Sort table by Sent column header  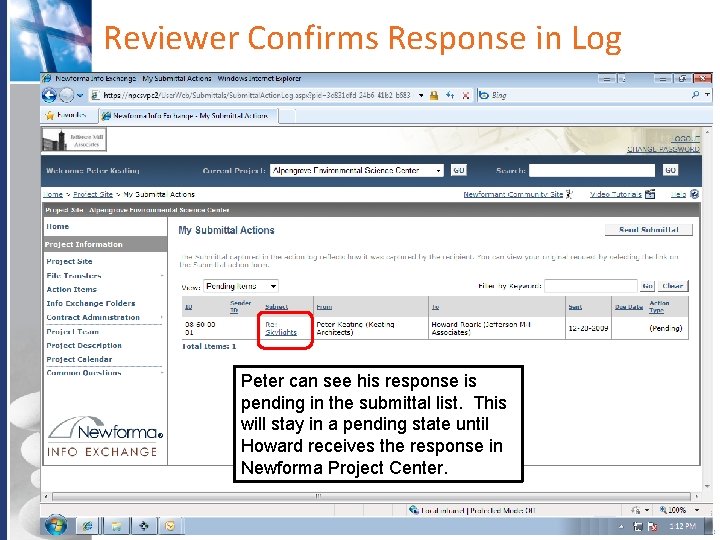575,307
